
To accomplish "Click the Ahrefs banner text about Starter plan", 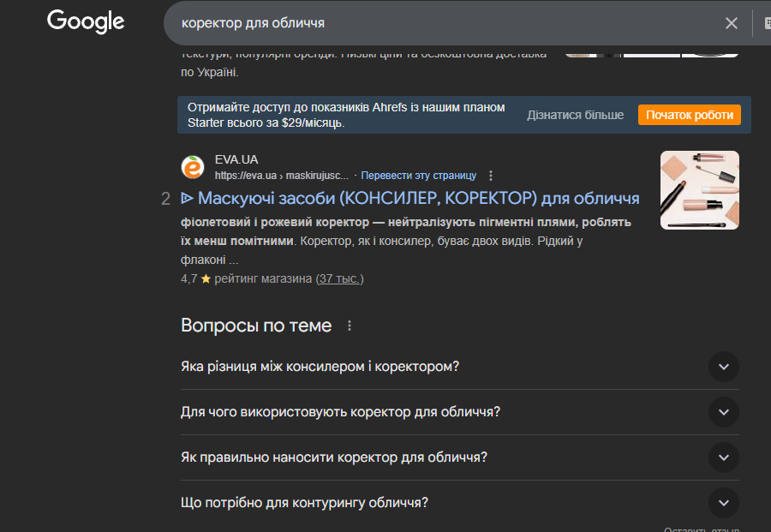I will click(346, 115).
